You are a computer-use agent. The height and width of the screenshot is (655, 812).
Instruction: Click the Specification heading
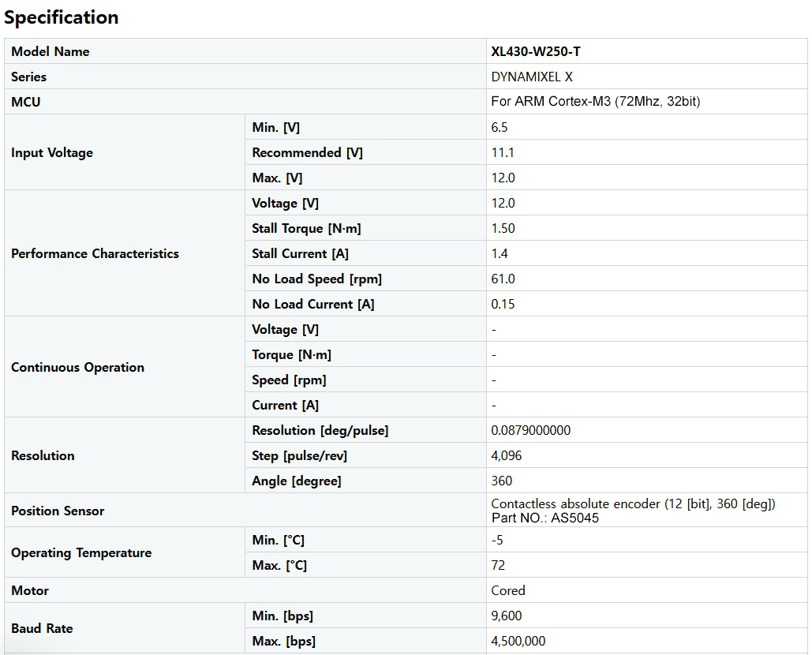[62, 17]
